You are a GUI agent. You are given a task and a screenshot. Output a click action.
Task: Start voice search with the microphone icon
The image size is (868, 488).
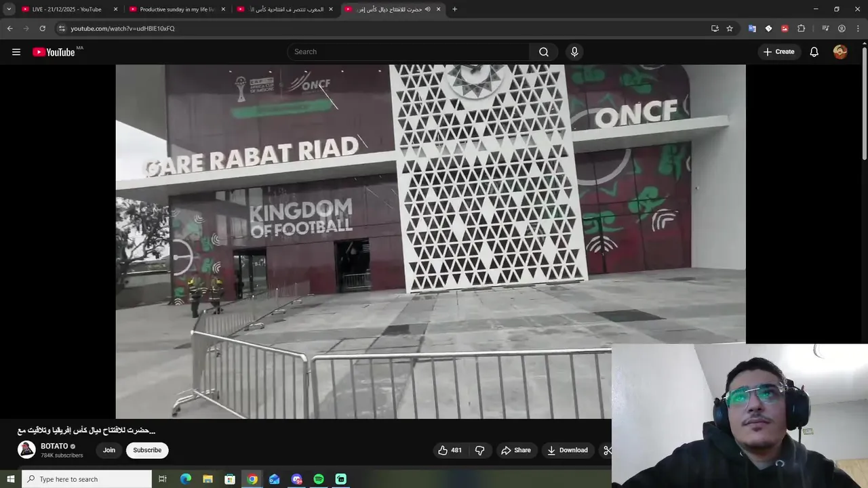coord(574,52)
